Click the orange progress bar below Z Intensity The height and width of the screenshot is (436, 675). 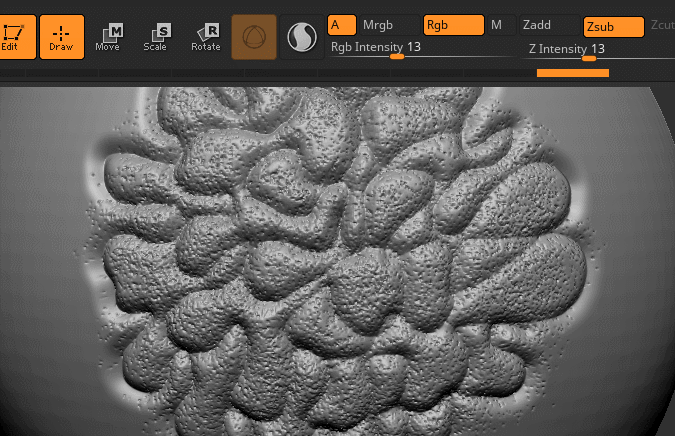[573, 73]
